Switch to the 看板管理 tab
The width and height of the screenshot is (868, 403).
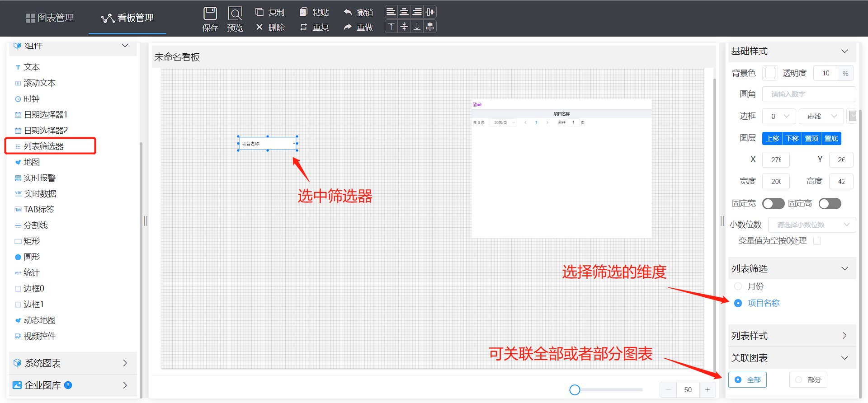[127, 18]
